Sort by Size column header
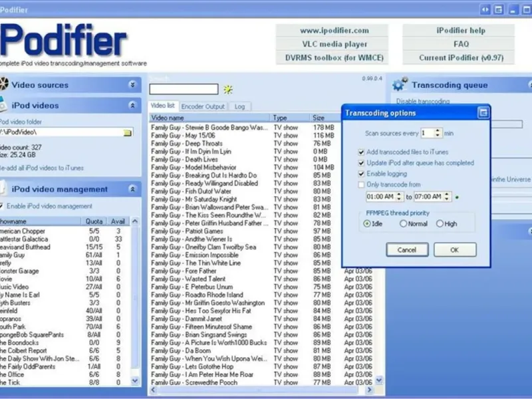 [326, 118]
